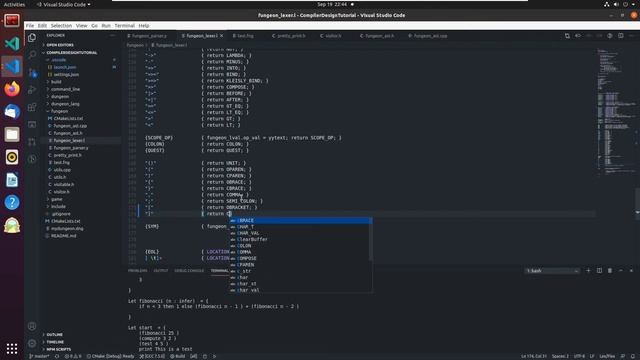Screen dimensions: 640x360
Task: Open the Run and Debug view
Action: 32,90
